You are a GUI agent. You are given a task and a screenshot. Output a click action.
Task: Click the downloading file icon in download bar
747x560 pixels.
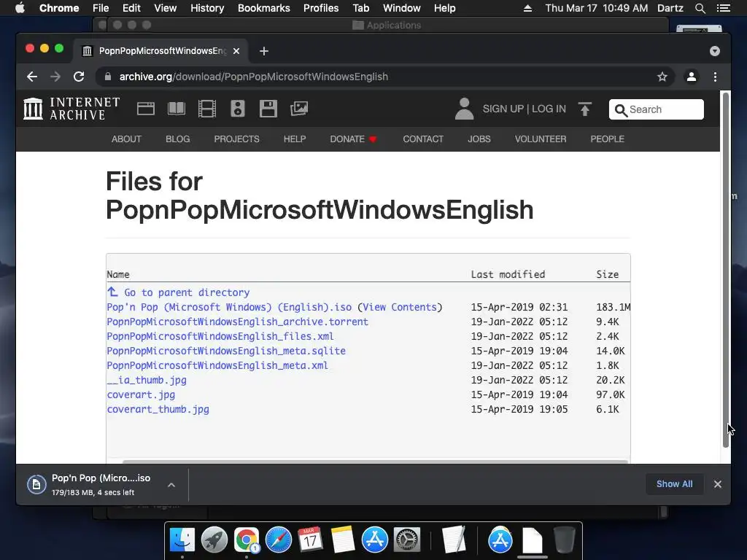(x=36, y=485)
